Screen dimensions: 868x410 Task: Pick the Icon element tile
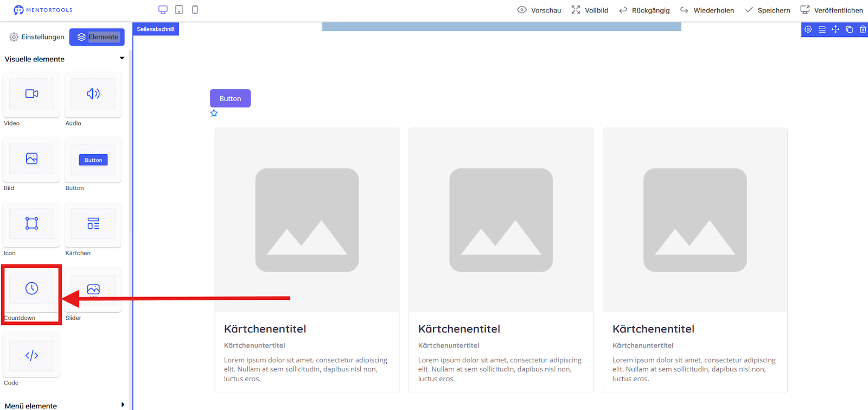[x=31, y=224]
